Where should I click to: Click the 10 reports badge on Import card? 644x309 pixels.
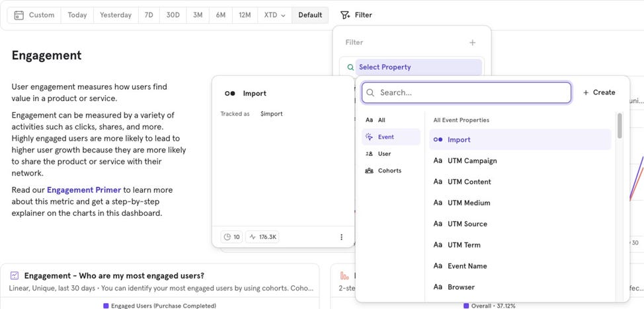click(x=231, y=237)
